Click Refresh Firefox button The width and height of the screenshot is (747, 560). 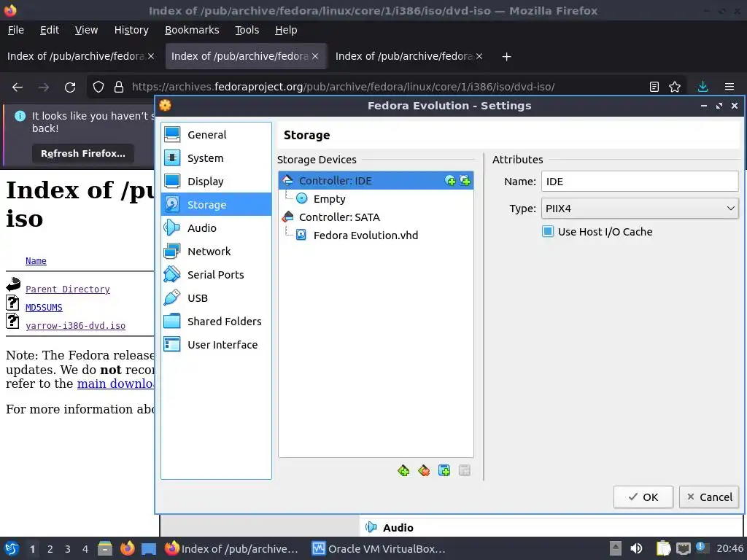(x=83, y=153)
